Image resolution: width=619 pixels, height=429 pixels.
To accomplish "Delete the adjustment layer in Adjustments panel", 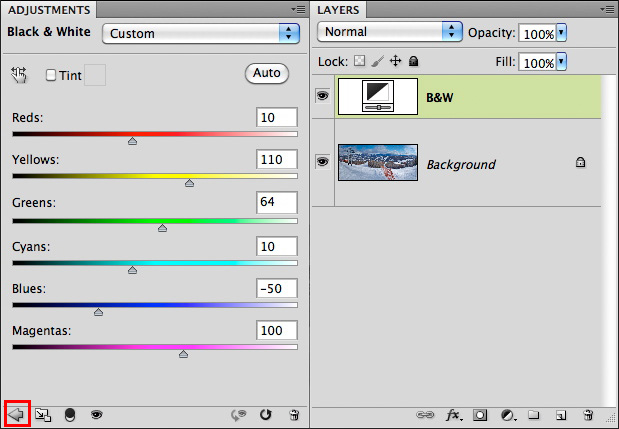I will point(293,413).
